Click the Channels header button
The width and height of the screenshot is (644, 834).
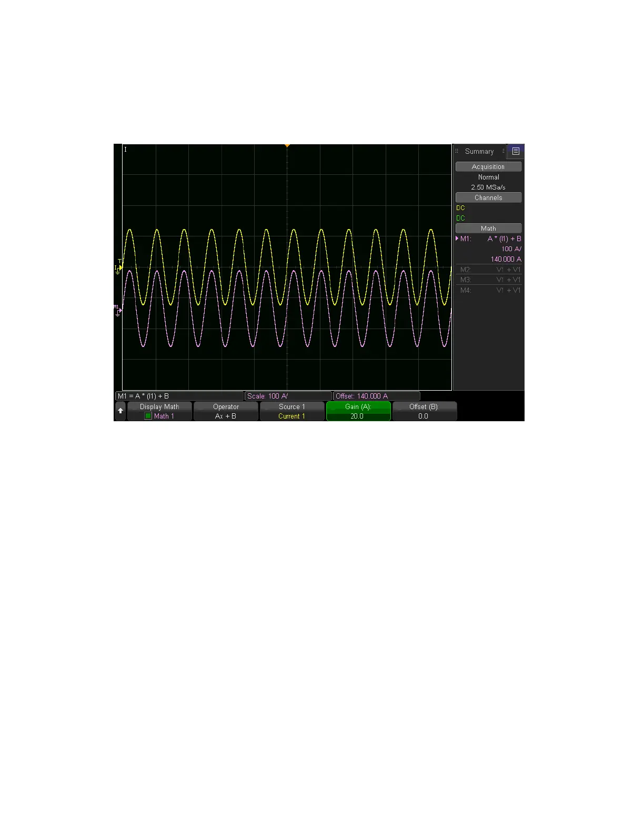(489, 197)
